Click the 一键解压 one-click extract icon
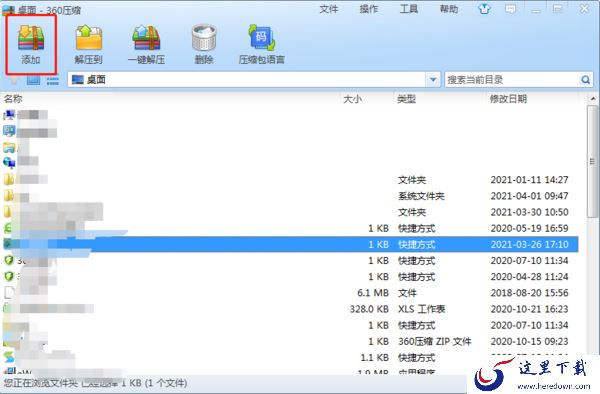Screen dimensions: 600x394 (x=147, y=44)
